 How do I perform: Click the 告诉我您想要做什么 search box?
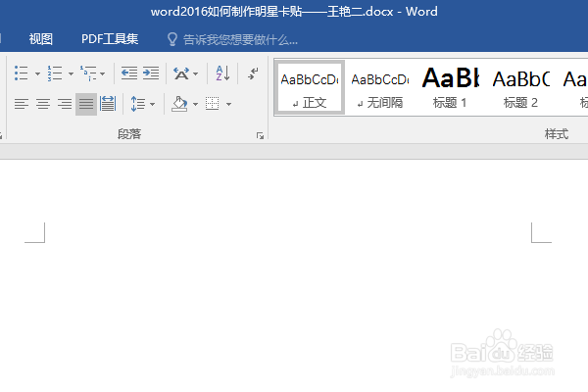point(240,39)
